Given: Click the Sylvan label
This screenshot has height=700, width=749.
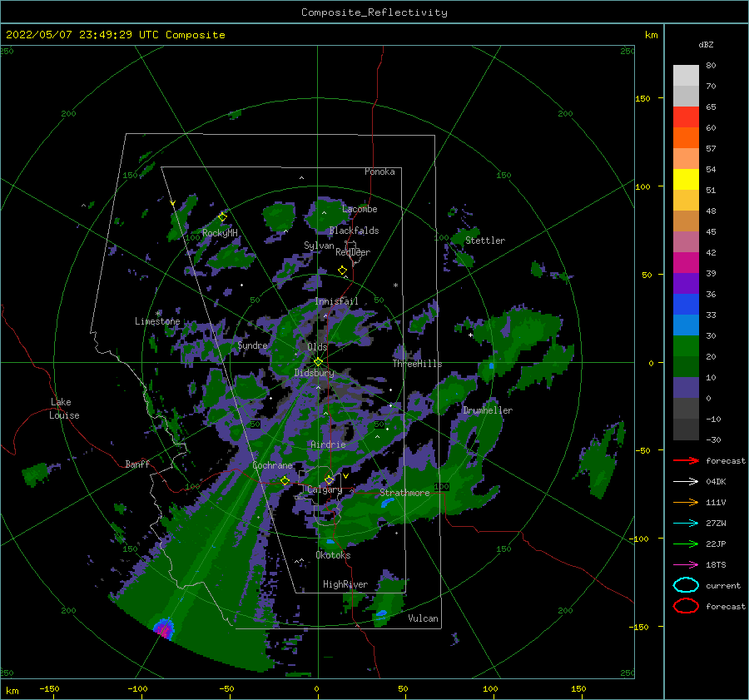Looking at the screenshot, I should pyautogui.click(x=319, y=246).
